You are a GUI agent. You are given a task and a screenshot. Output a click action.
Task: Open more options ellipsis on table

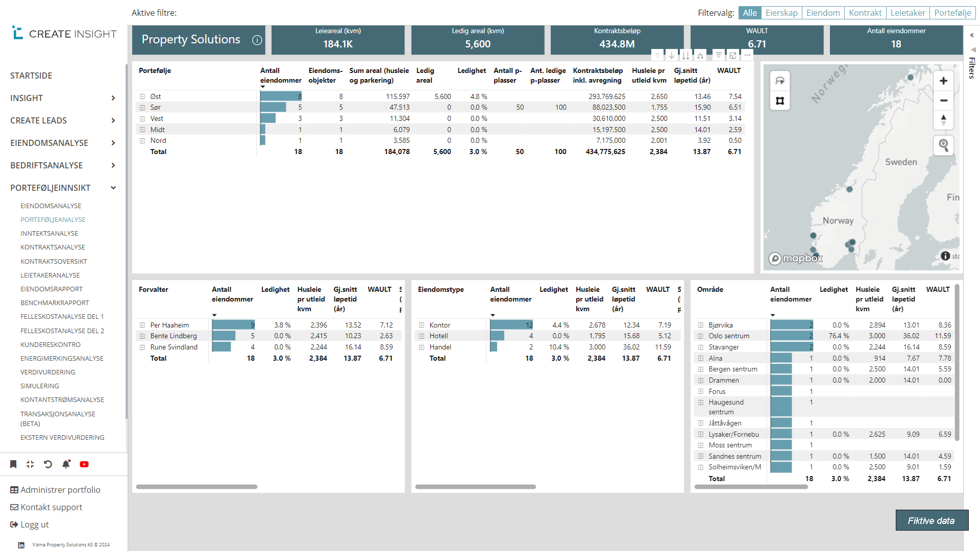pos(747,55)
